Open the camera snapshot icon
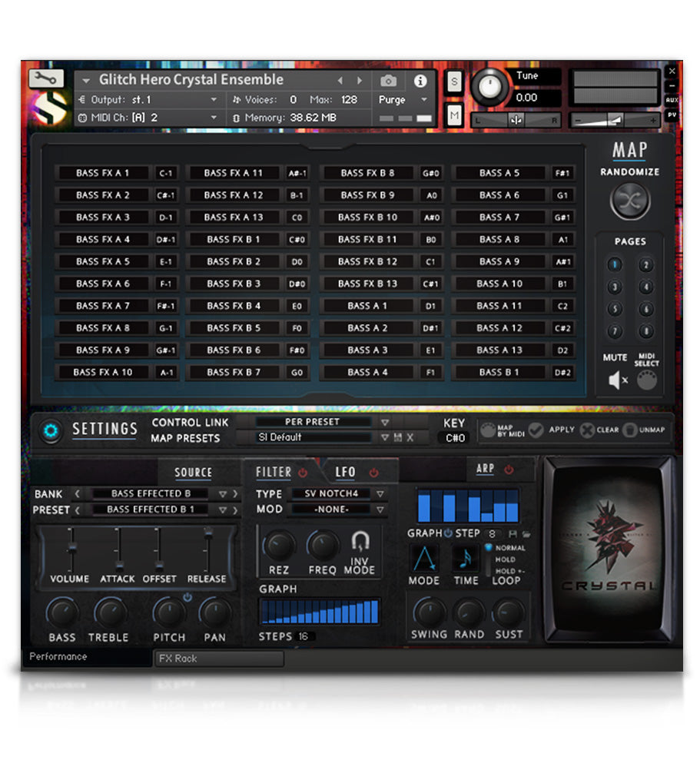 388,81
